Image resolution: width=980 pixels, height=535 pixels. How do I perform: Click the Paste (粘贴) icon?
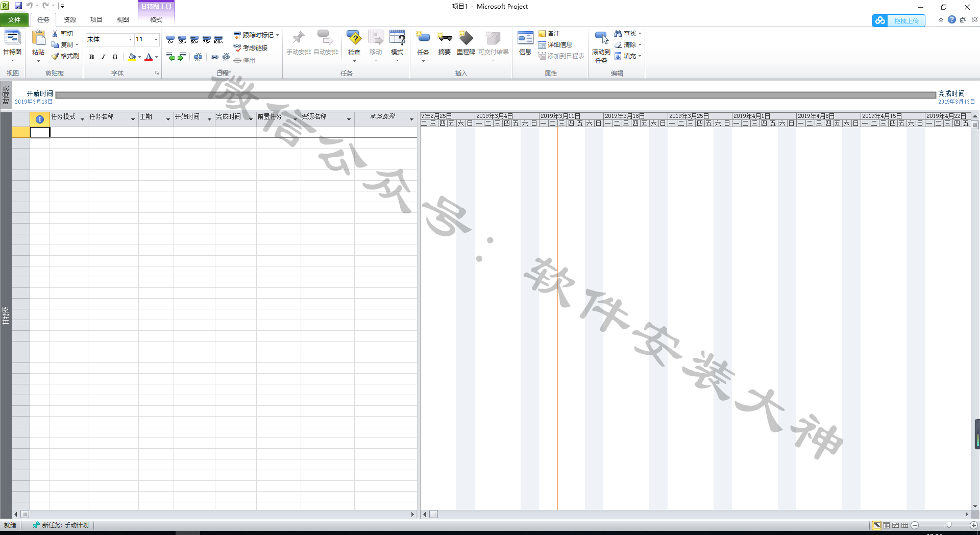pyautogui.click(x=38, y=38)
